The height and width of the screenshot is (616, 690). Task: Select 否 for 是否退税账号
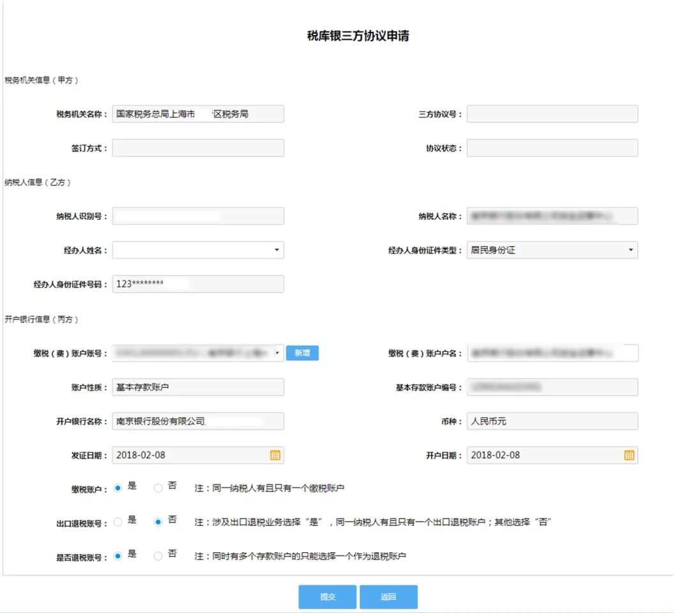(x=158, y=556)
